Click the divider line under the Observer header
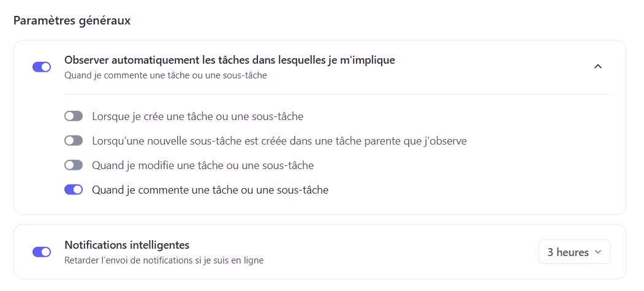This screenshot has height=291, width=644. coord(337,94)
